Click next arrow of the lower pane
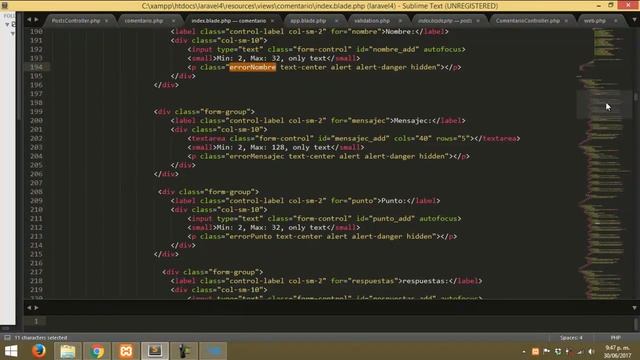 point(37,308)
